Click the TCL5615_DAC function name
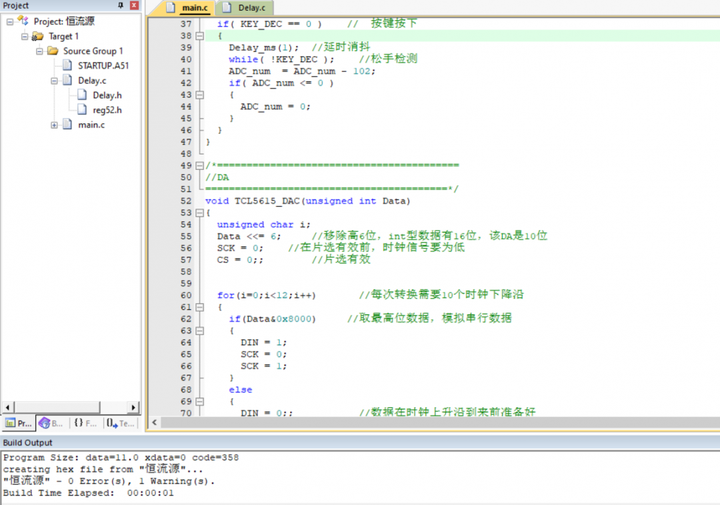The width and height of the screenshot is (720, 505). (x=267, y=201)
